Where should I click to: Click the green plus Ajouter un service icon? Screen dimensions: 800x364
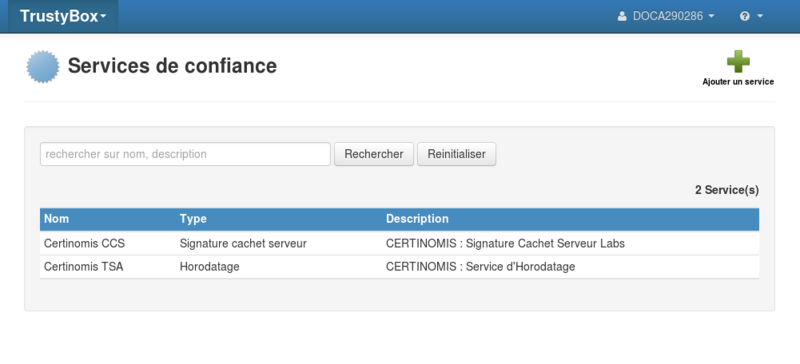[x=738, y=62]
